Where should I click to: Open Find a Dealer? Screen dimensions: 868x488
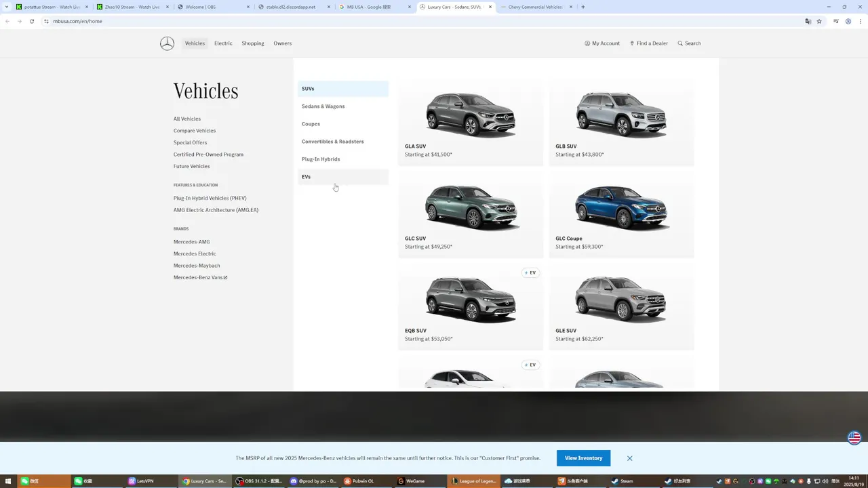[649, 43]
